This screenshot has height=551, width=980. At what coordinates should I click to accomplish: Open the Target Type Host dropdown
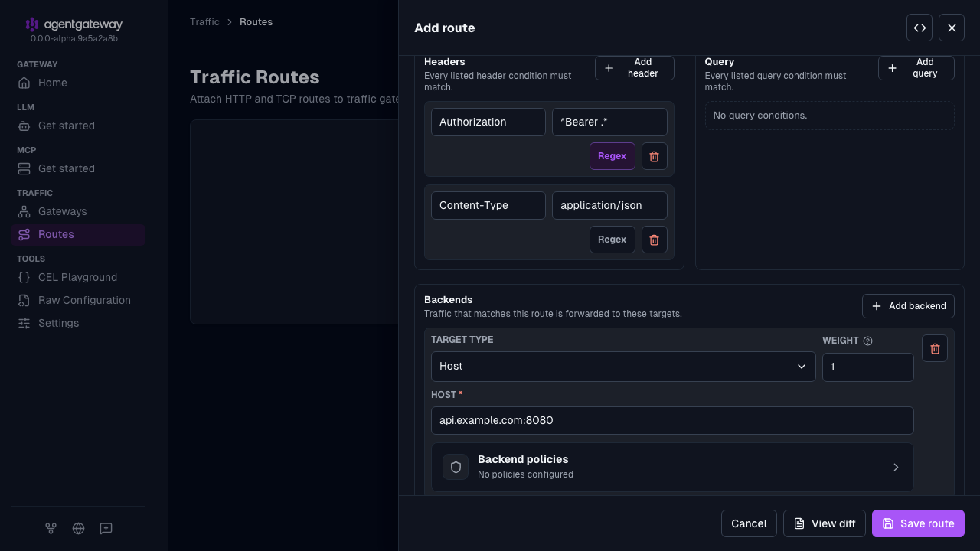623,366
